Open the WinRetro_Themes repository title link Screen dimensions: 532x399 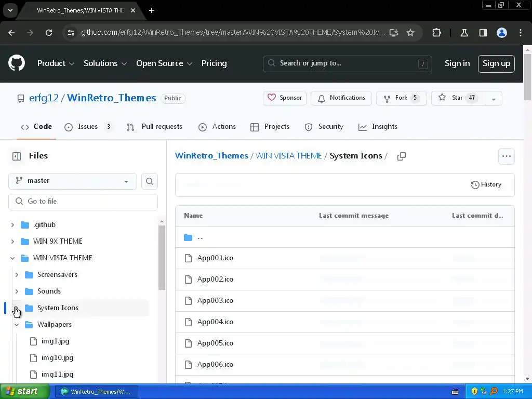[111, 98]
